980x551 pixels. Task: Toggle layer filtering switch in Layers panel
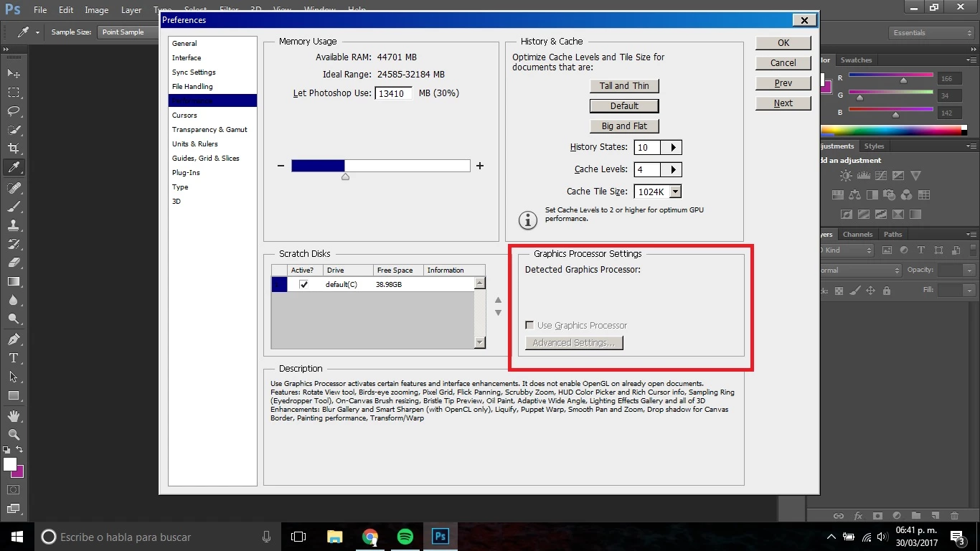click(x=974, y=250)
